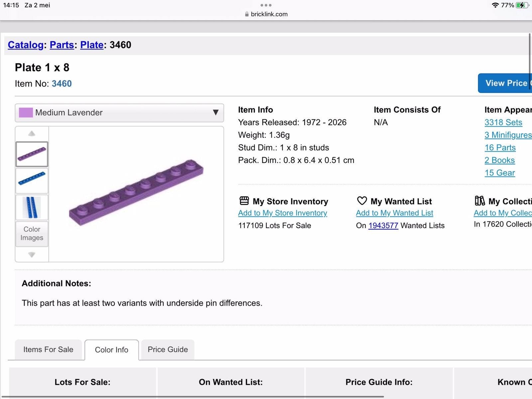Tap the three-dots browser menu at top
532x399 pixels.
click(x=266, y=5)
